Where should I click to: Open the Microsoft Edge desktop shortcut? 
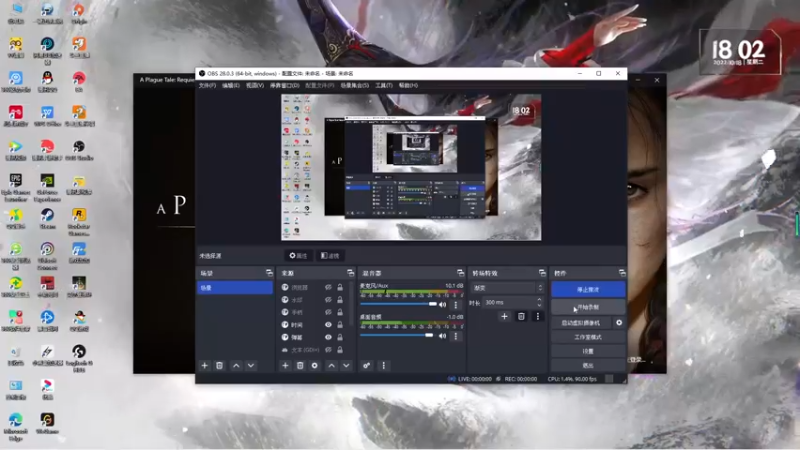coord(16,427)
